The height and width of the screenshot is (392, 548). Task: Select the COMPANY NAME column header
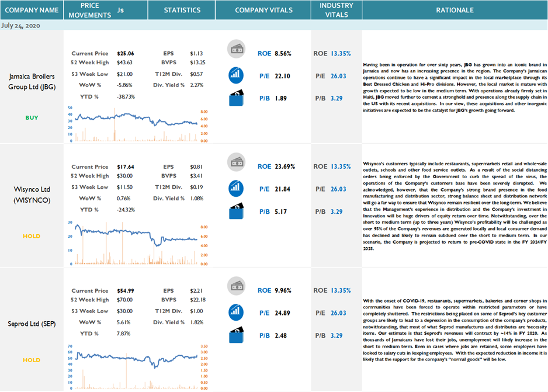tap(32, 10)
